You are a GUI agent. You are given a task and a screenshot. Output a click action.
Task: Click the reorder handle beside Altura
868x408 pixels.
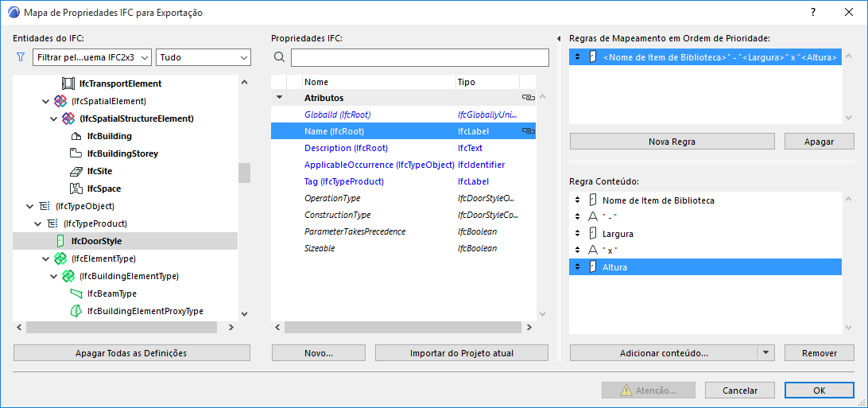coord(577,267)
